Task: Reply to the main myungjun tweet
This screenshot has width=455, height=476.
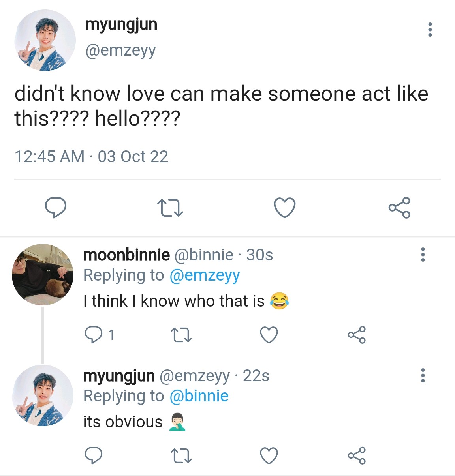Action: coord(55,208)
